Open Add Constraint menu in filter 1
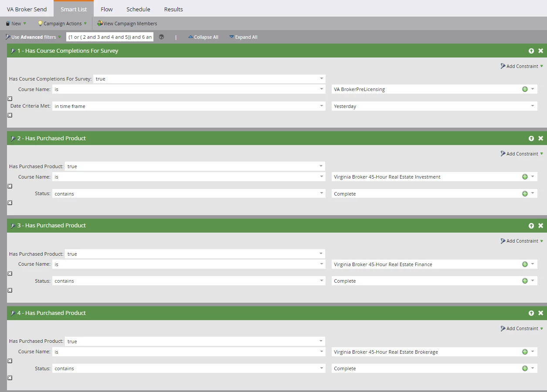The width and height of the screenshot is (547, 392). coord(522,66)
